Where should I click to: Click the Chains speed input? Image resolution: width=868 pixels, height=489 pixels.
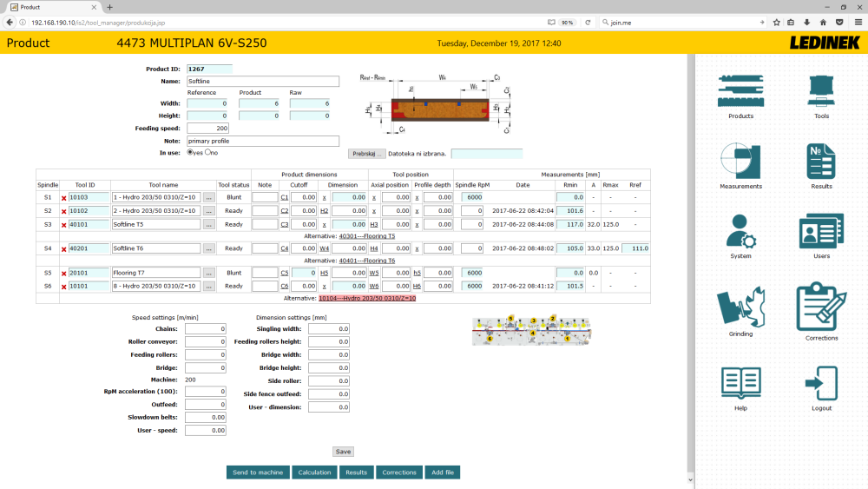(x=206, y=329)
